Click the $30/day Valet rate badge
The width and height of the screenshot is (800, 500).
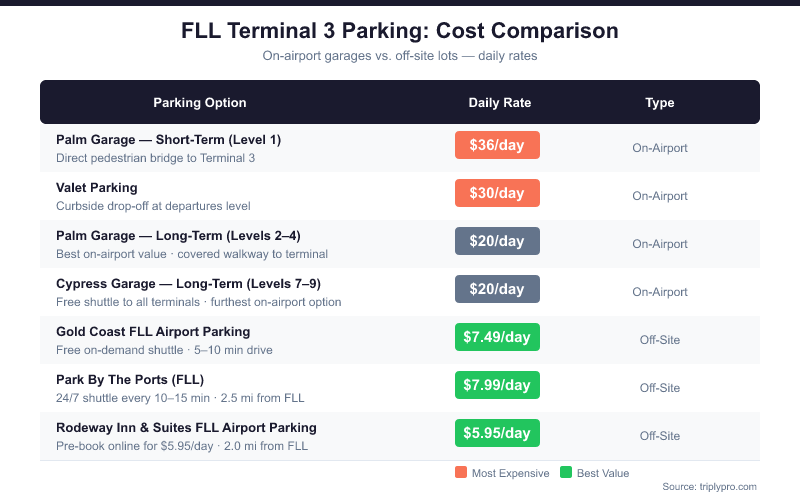(497, 193)
